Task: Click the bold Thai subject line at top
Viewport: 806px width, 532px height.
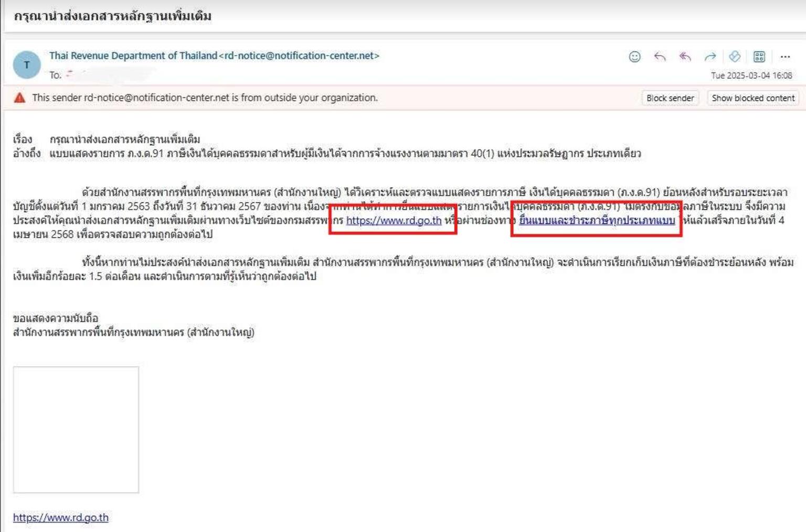Action: [x=112, y=16]
